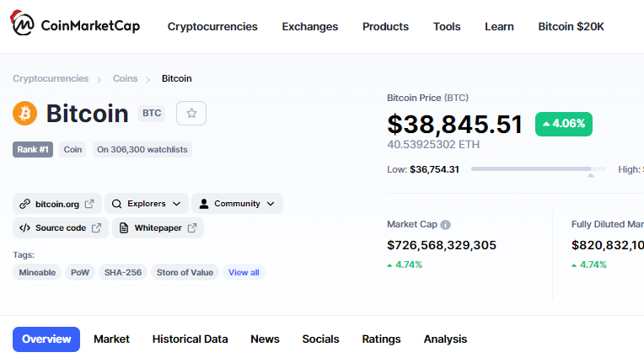This screenshot has width=644, height=363.
Task: Click the document icon in Whitepaper
Action: [x=124, y=228]
